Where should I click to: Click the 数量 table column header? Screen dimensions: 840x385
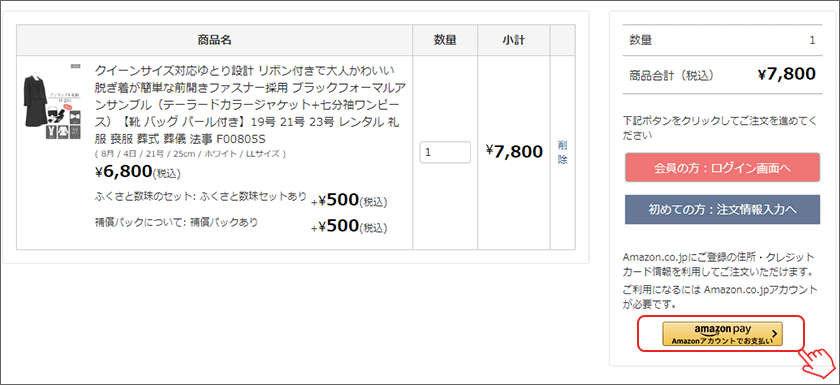445,40
